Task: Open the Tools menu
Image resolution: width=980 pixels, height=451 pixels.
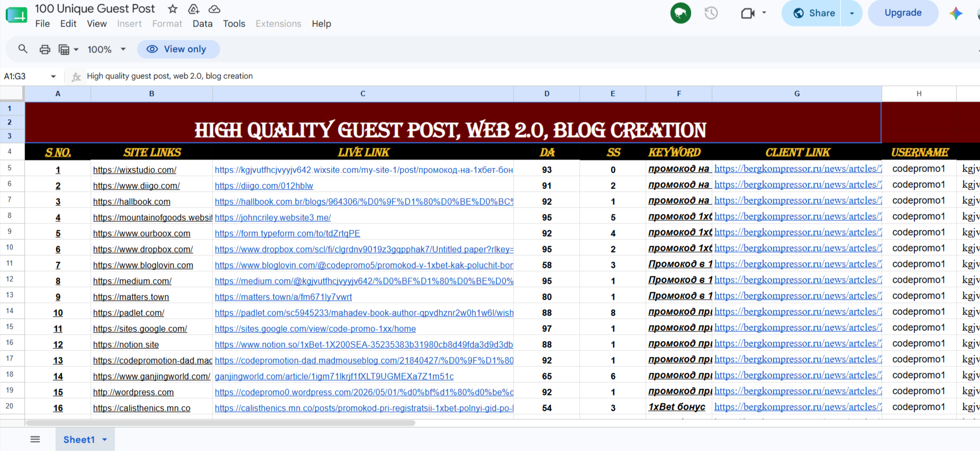Action: (x=234, y=24)
